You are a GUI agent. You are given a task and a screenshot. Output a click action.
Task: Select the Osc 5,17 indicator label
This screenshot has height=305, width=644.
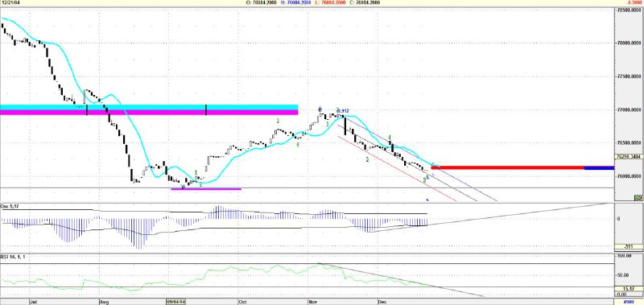coord(10,206)
